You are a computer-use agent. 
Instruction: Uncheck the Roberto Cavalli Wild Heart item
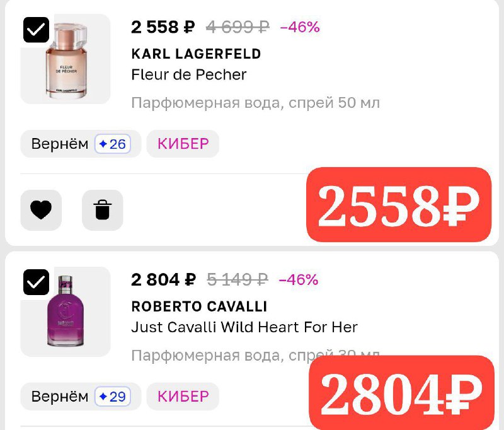(x=36, y=282)
